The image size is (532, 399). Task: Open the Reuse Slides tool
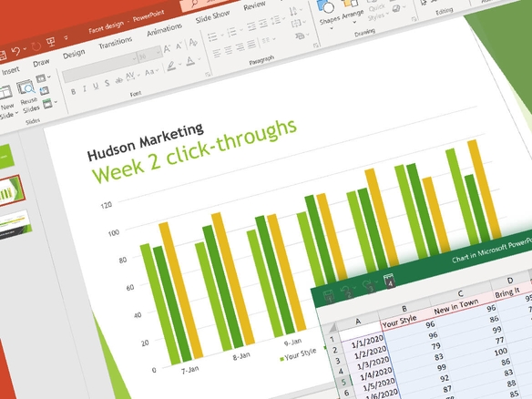point(28,97)
